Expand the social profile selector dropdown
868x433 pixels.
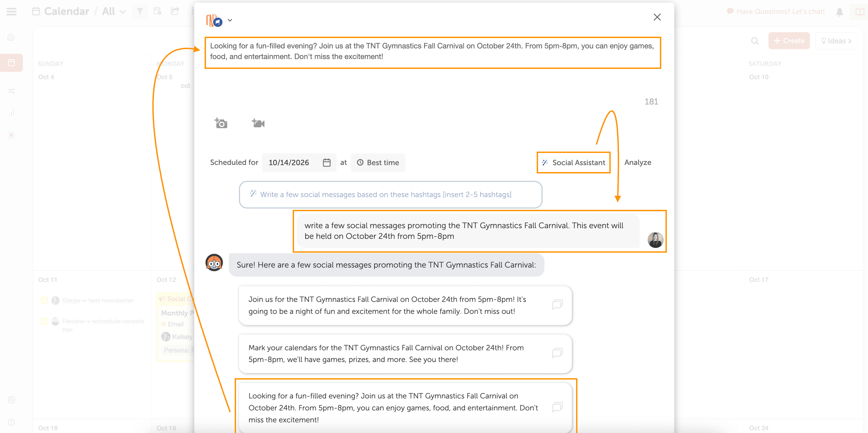coord(230,20)
